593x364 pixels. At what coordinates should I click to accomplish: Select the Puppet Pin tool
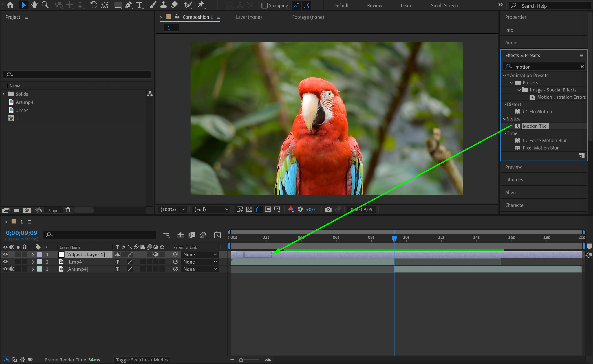[201, 5]
